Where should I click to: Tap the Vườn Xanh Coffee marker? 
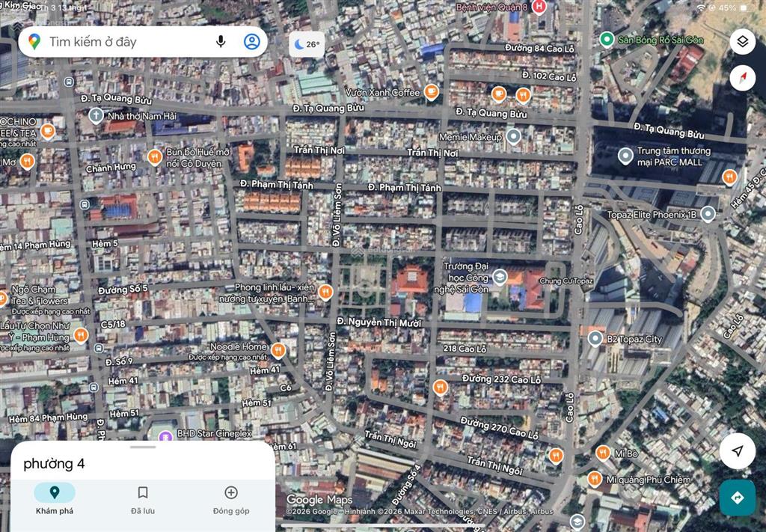(431, 92)
